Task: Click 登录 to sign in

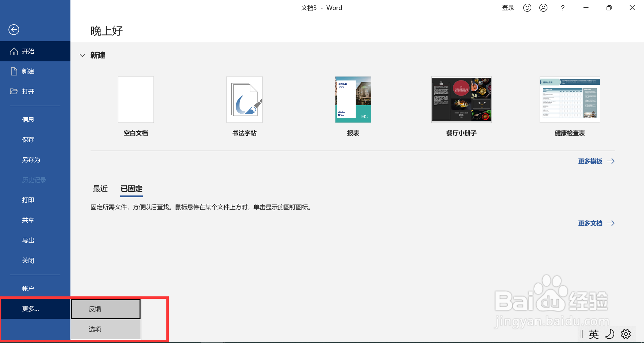Action: tap(508, 8)
